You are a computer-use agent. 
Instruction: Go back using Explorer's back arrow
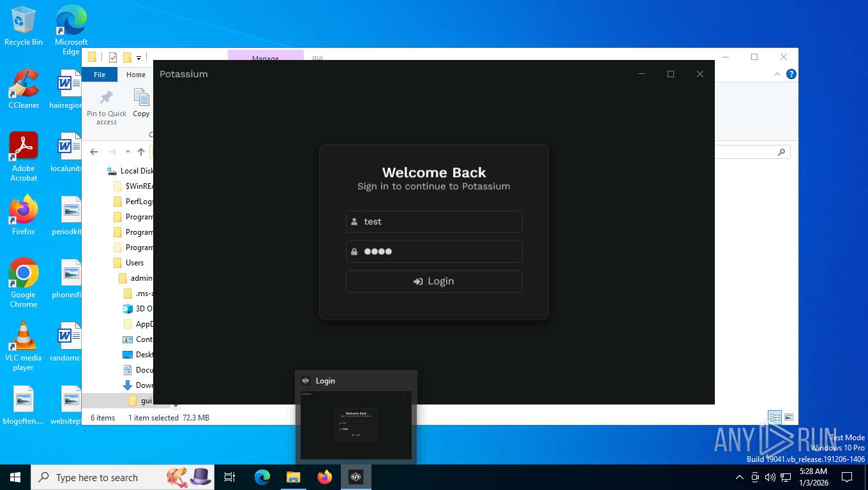coord(94,152)
